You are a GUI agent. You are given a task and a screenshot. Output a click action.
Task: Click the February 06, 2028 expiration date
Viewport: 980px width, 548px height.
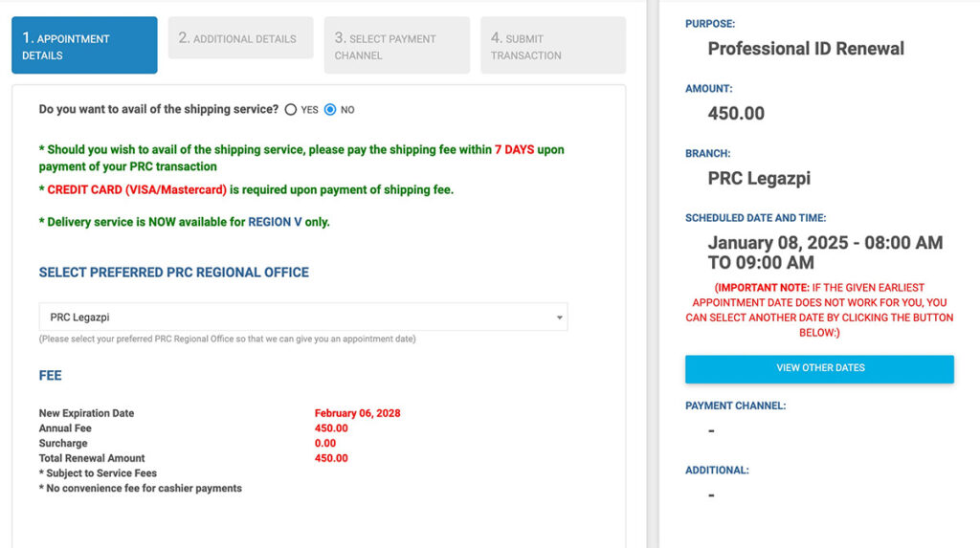pyautogui.click(x=357, y=413)
